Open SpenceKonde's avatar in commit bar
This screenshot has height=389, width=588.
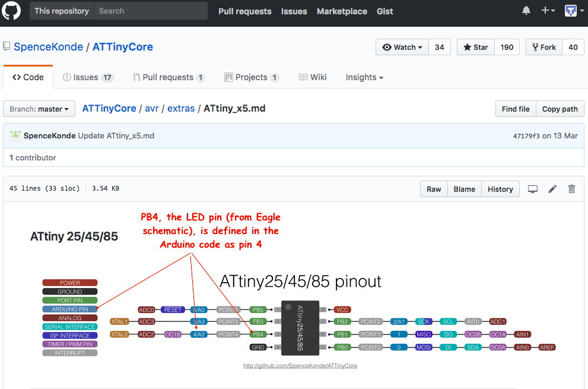coord(15,135)
